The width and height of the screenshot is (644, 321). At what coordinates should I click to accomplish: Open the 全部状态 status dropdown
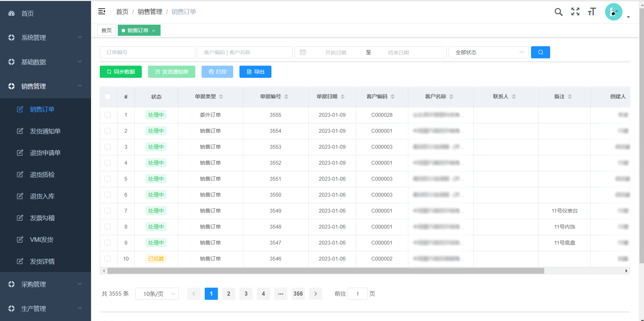(x=488, y=52)
